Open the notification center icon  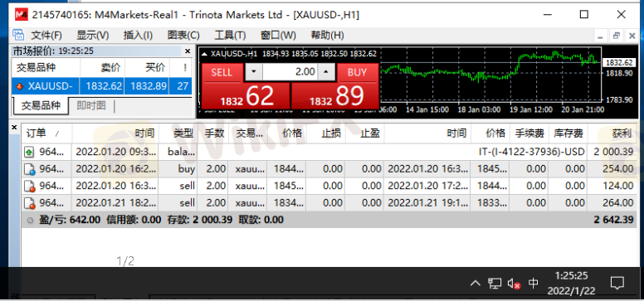(617, 283)
